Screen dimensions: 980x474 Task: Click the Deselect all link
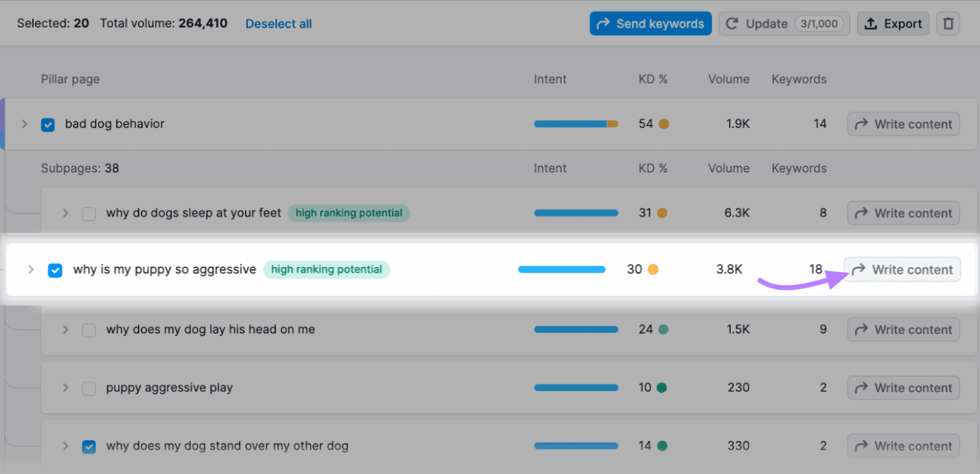[278, 23]
